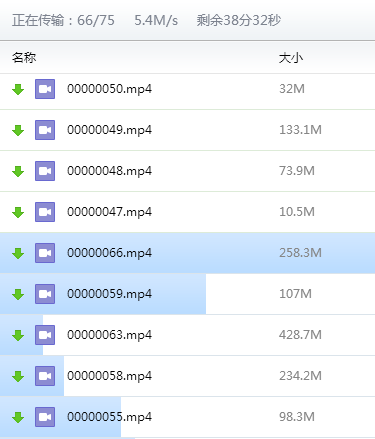Click the green download arrow for 00000049.mp4

(x=18, y=130)
